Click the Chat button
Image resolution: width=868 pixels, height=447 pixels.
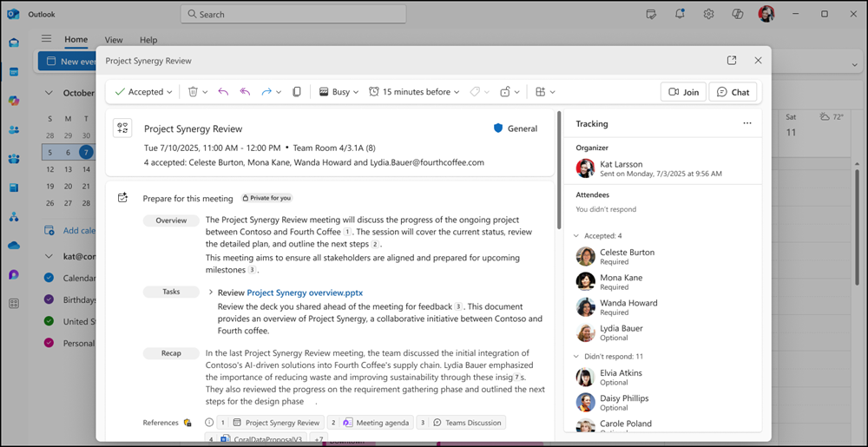[733, 92]
